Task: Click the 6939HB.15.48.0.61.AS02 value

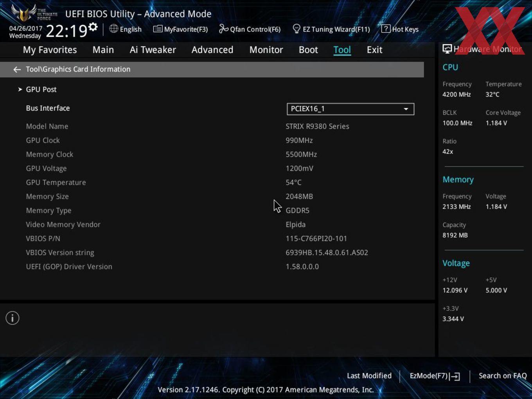Action: [327, 253]
